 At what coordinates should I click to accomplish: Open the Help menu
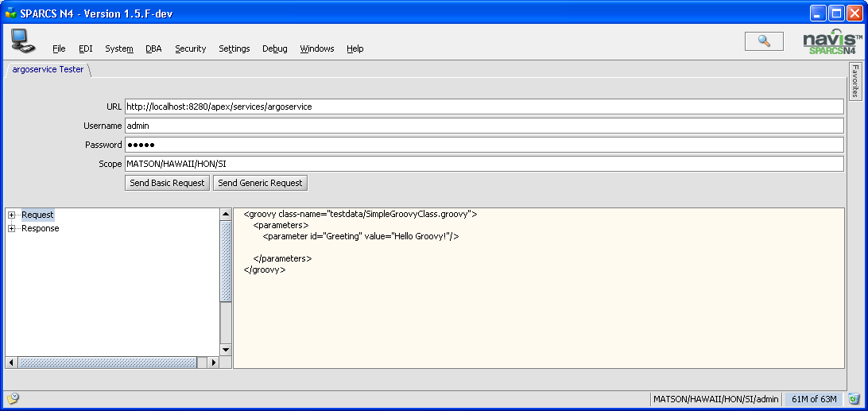(x=355, y=48)
